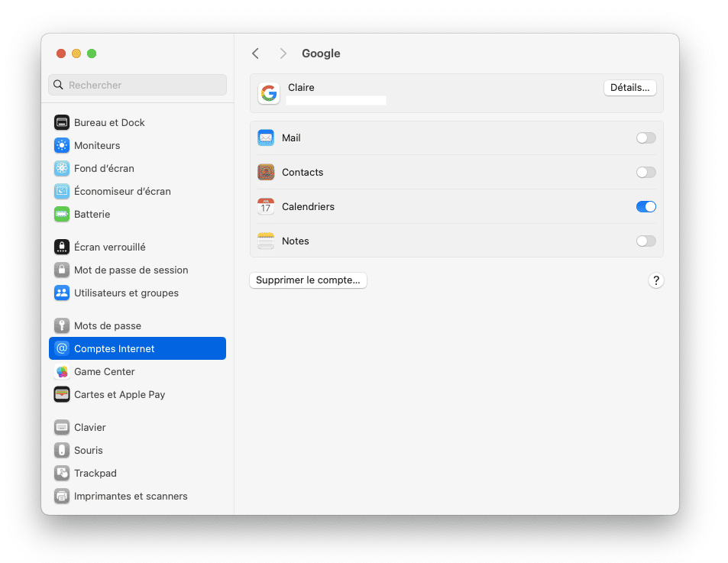Click the Mots de passe key icon
Viewport: 728px width, 563px height.
tap(62, 326)
